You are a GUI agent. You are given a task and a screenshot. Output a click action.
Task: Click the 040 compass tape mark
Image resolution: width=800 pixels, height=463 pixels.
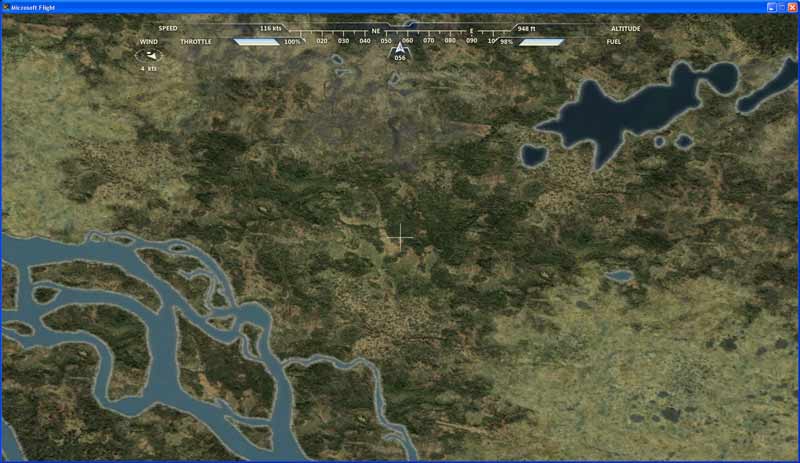tap(365, 41)
